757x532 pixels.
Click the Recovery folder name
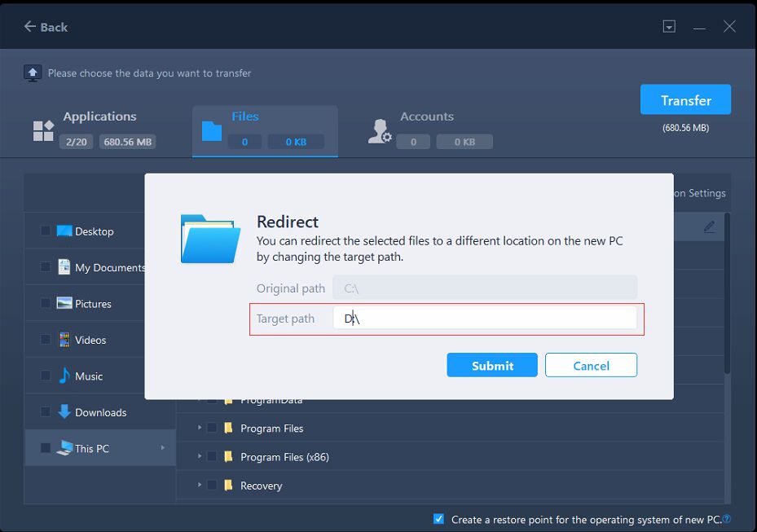coord(262,486)
